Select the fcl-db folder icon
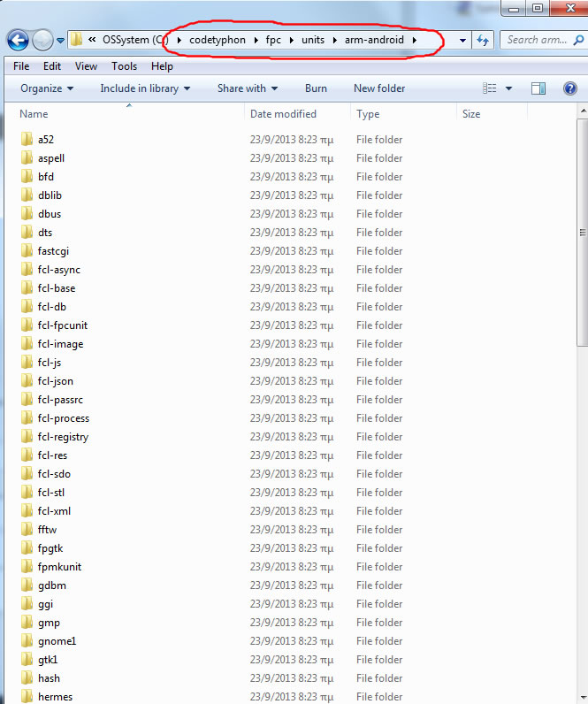 (x=27, y=306)
